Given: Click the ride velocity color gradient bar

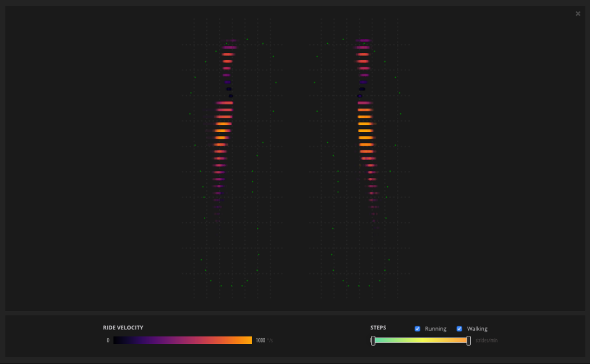Looking at the screenshot, I should [x=183, y=340].
